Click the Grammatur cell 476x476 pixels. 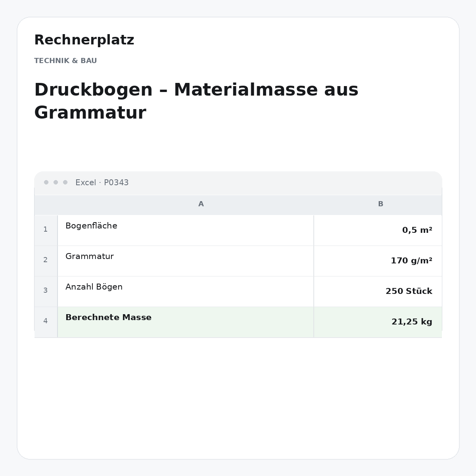(186, 261)
